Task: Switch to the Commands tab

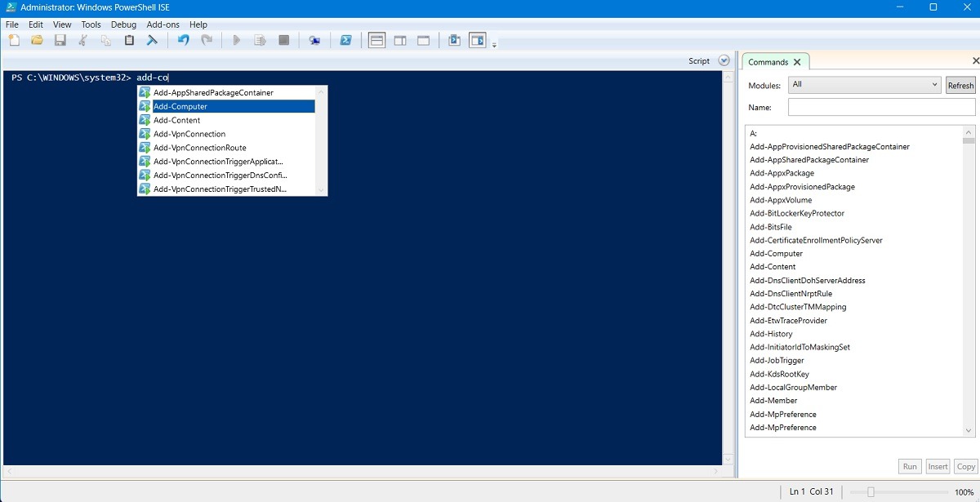Action: coord(769,61)
